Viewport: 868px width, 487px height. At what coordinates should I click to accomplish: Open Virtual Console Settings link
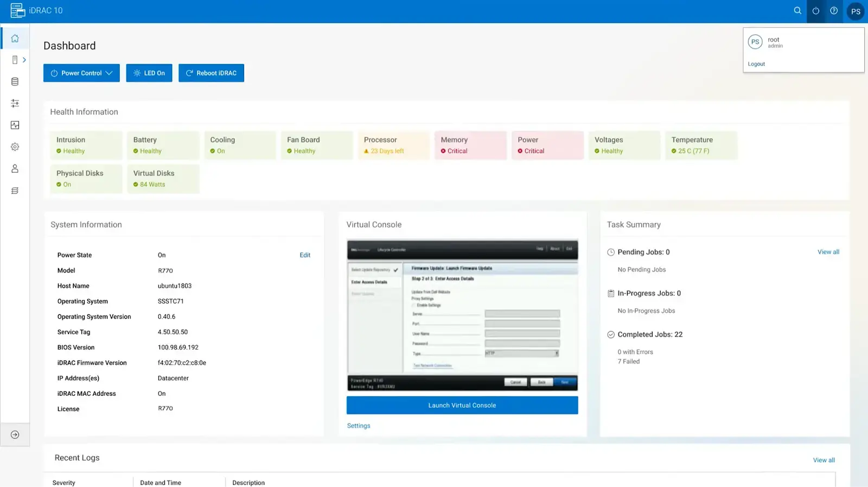point(359,426)
